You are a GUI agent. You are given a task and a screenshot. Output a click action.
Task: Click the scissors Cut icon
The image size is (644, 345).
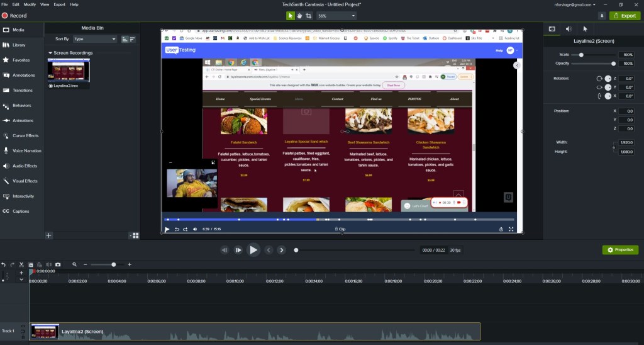[x=21, y=264]
